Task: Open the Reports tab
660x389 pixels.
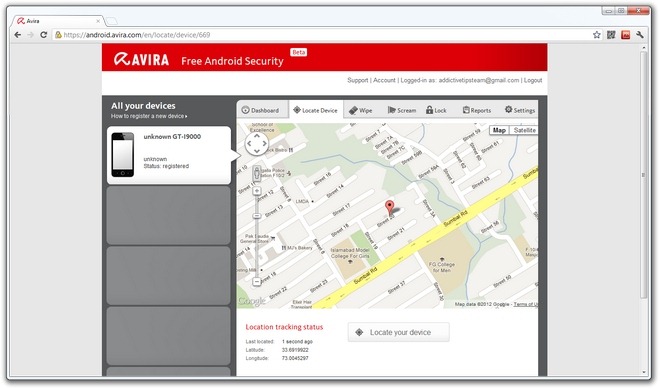Action: 477,110
